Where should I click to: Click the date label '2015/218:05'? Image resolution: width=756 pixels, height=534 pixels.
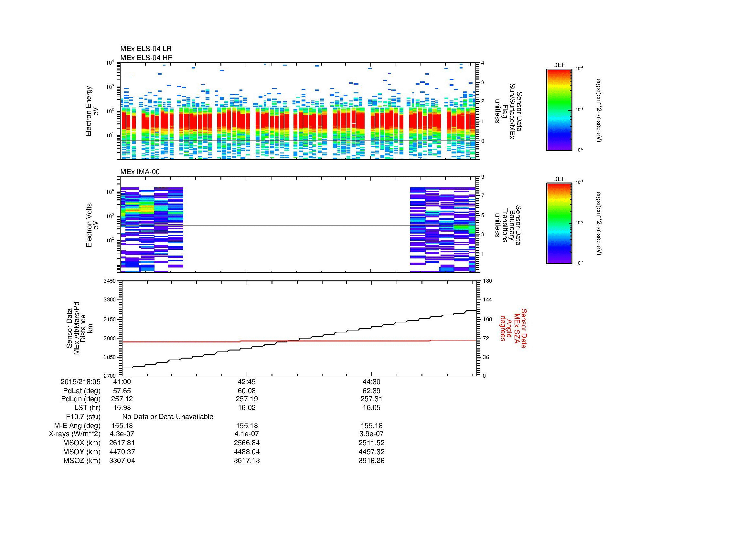click(x=80, y=382)
